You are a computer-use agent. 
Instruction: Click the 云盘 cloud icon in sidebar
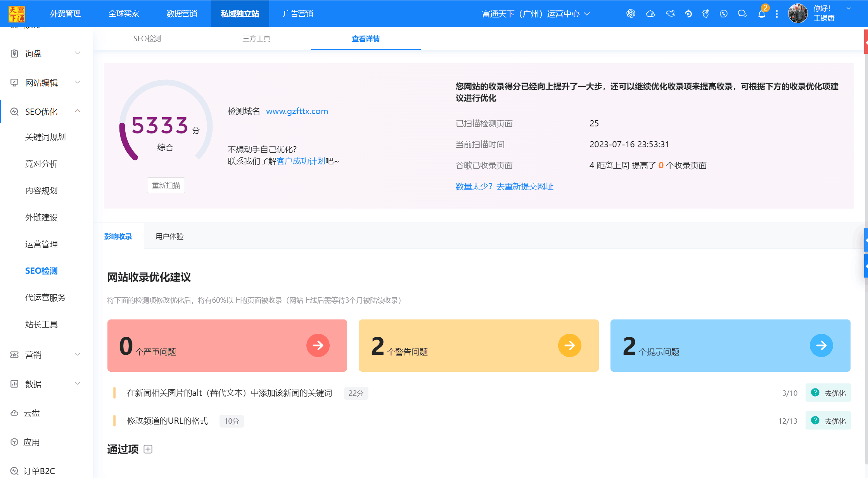tap(14, 413)
